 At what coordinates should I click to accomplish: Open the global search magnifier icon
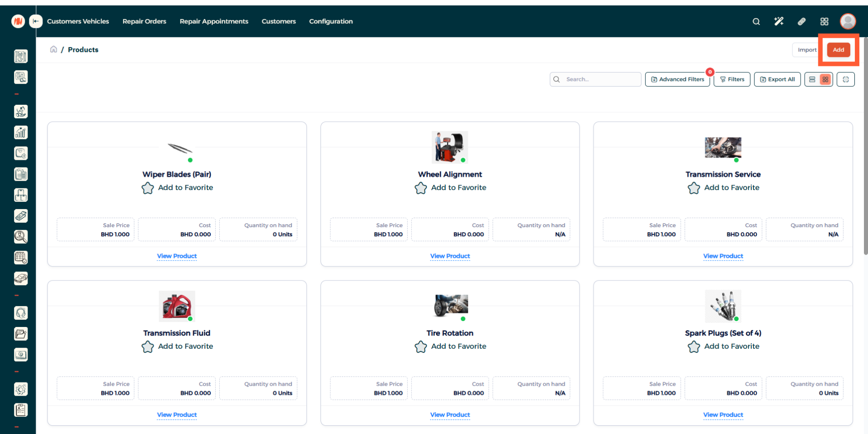756,21
